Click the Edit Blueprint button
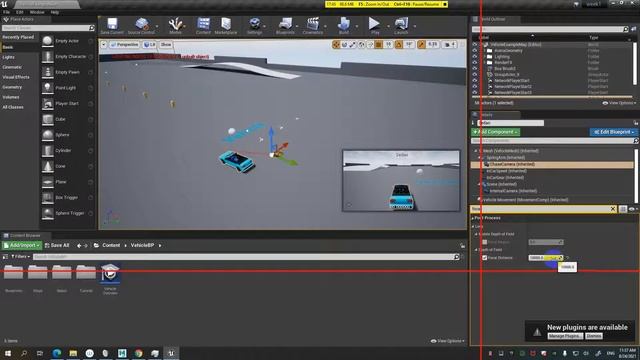This screenshot has width=640, height=360. point(613,132)
